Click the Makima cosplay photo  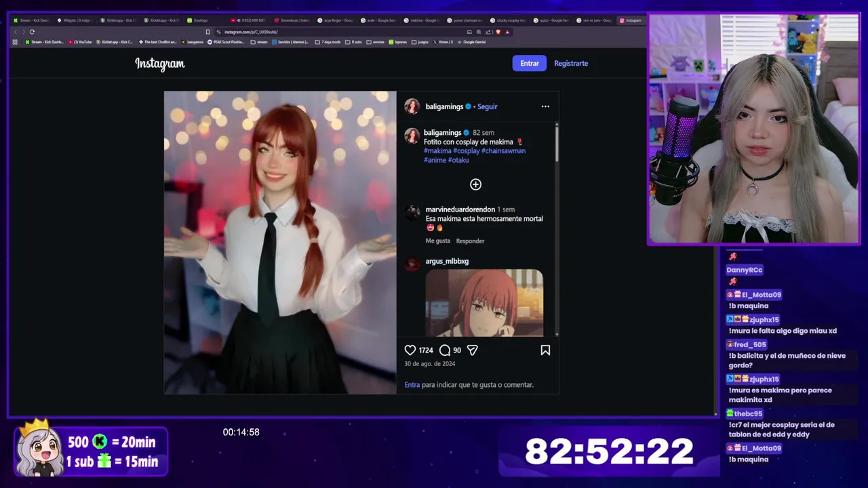pyautogui.click(x=280, y=243)
